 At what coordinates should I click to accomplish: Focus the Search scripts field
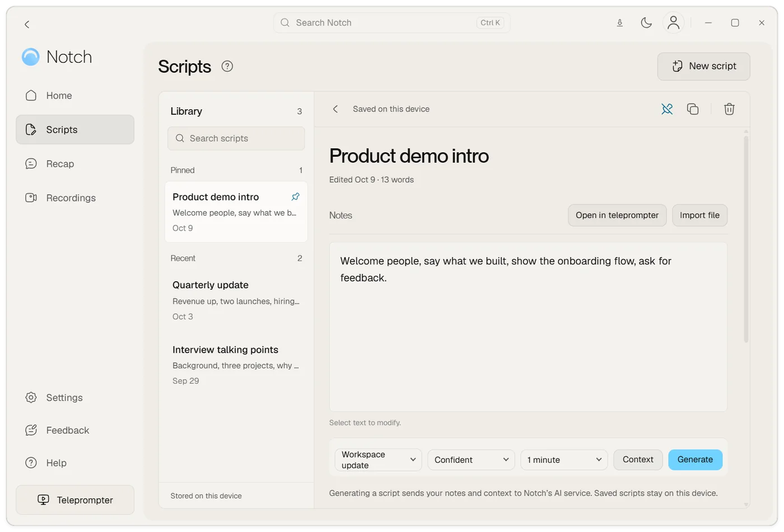(236, 138)
